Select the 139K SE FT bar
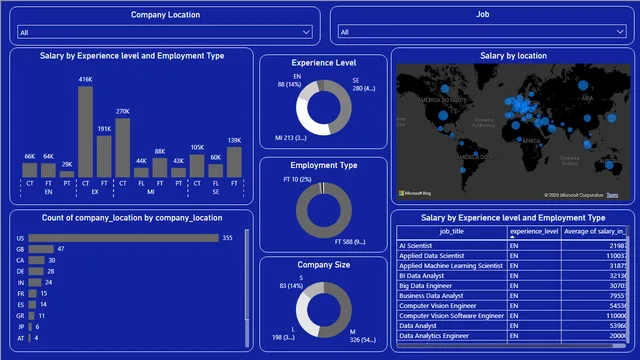This screenshot has height=360, width=640. [x=234, y=162]
